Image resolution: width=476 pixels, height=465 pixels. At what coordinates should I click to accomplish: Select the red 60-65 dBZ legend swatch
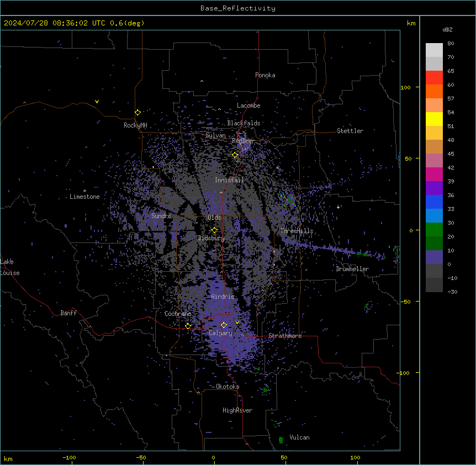[x=434, y=78]
